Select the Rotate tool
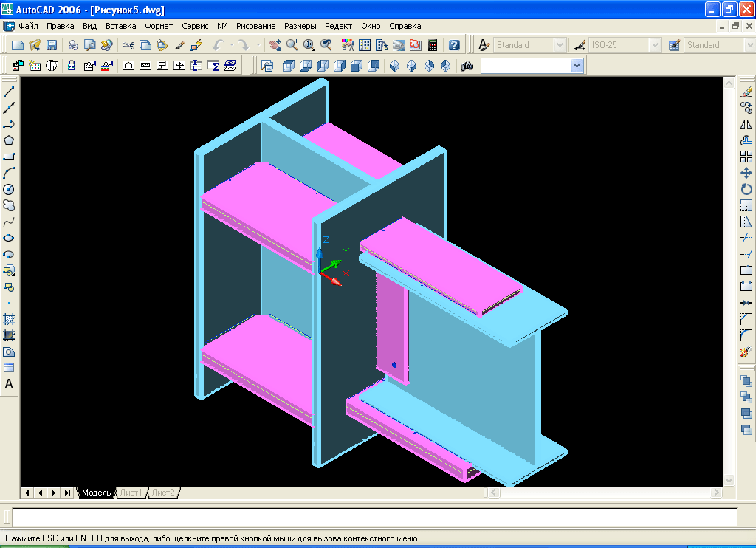This screenshot has height=548, width=756. click(746, 189)
